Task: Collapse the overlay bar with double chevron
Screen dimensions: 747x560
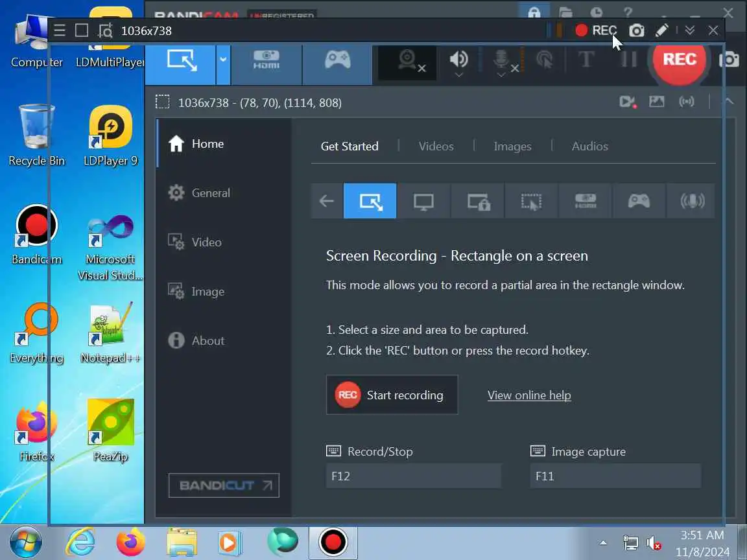Action: 689,30
